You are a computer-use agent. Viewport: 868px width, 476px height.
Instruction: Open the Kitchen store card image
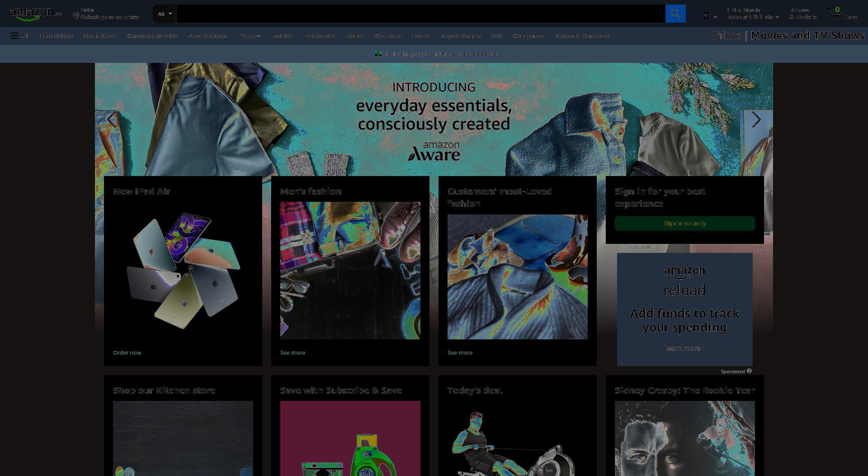pos(183,438)
